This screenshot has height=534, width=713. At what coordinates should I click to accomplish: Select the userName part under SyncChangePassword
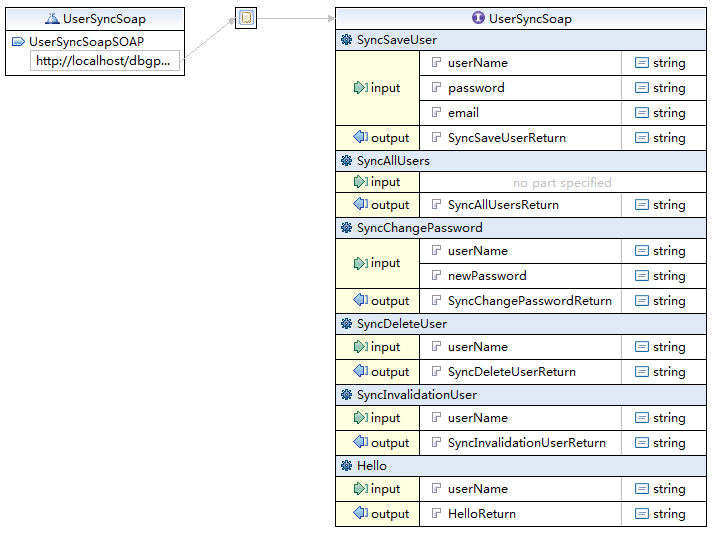[x=477, y=251]
